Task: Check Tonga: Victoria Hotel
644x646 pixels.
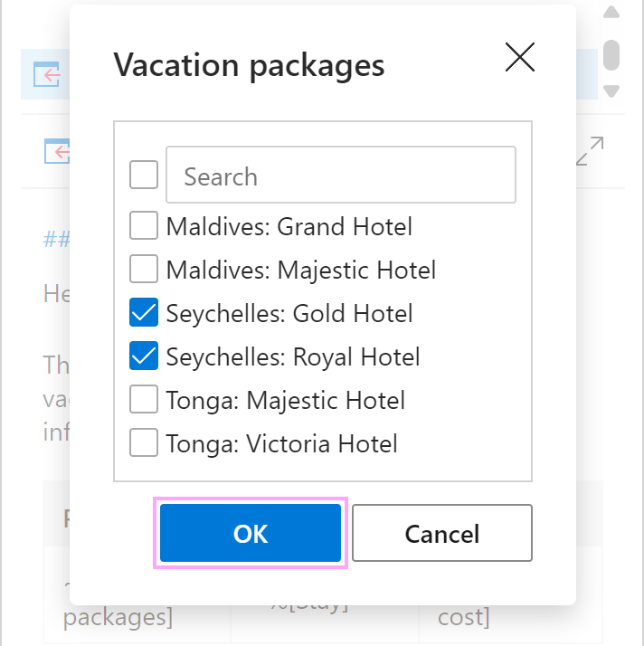Action: tap(144, 442)
